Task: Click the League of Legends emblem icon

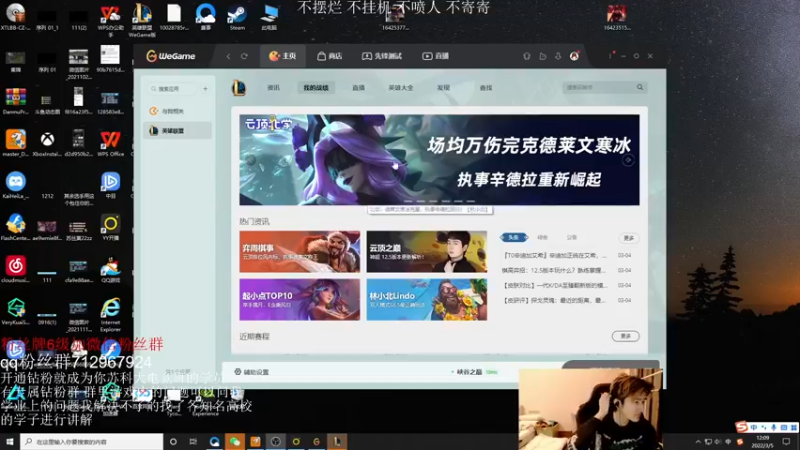Action: point(239,88)
